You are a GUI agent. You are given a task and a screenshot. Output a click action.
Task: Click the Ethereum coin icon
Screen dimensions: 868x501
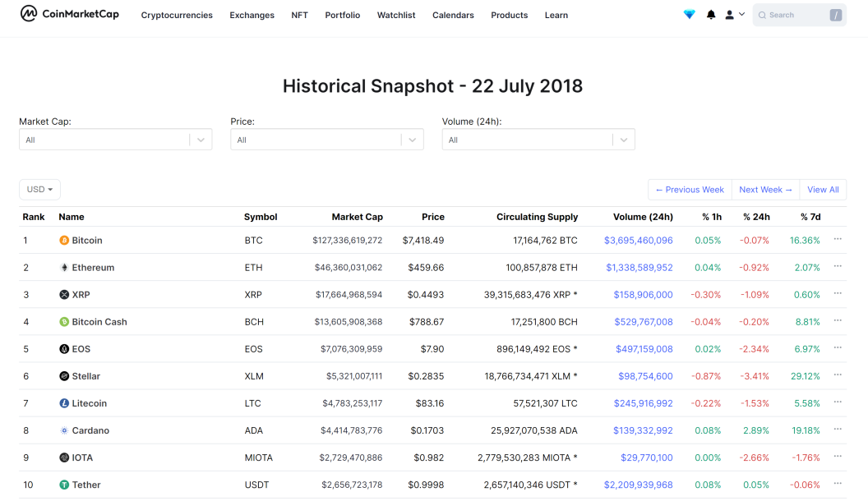(x=64, y=268)
